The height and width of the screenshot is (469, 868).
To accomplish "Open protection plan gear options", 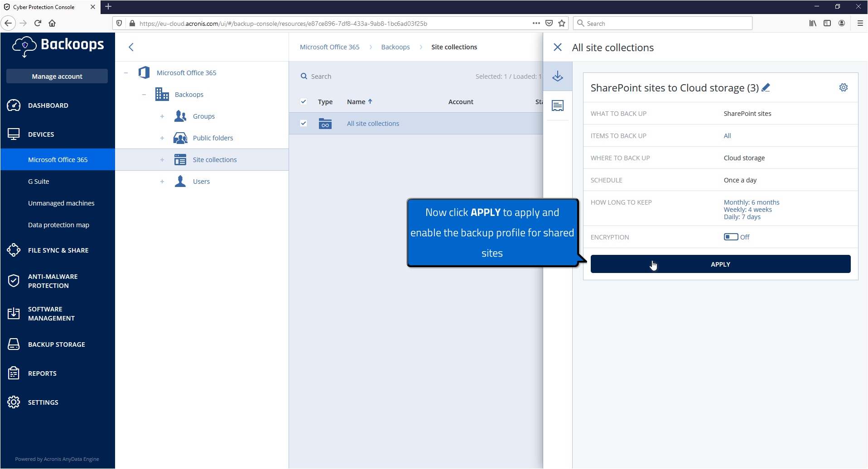I will pyautogui.click(x=844, y=87).
